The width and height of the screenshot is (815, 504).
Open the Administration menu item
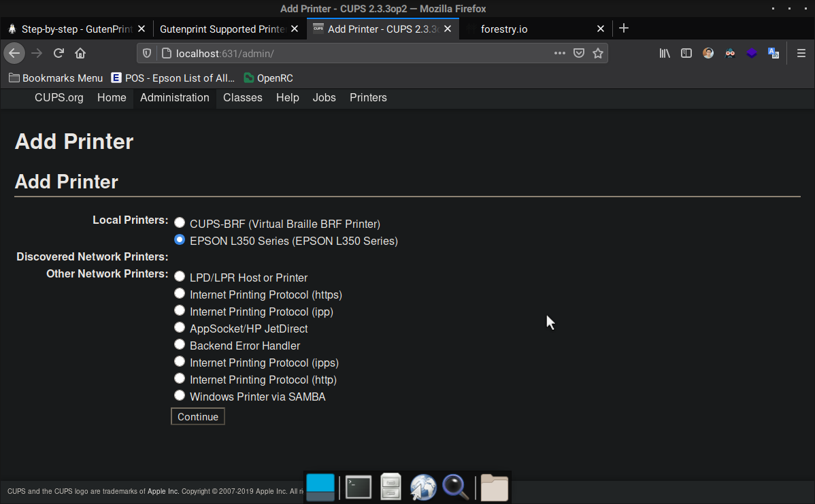pyautogui.click(x=175, y=98)
